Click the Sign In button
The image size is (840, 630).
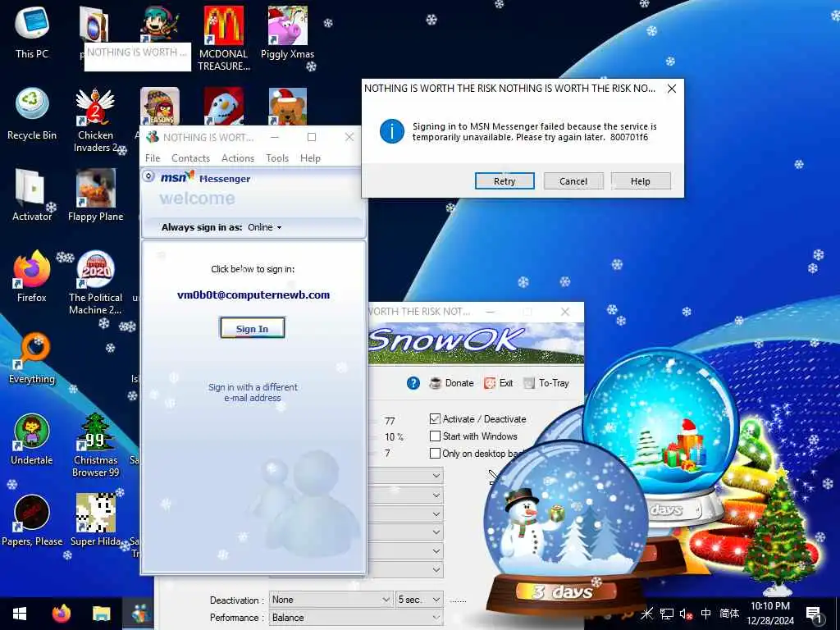click(x=252, y=328)
